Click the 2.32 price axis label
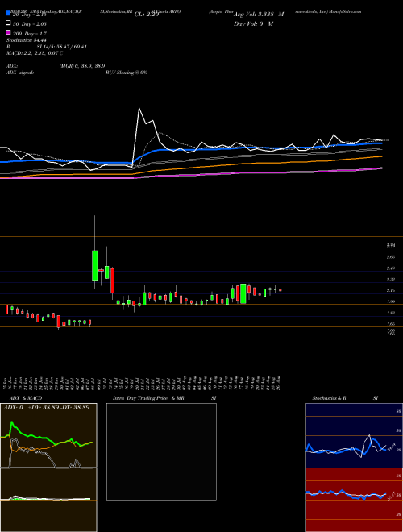Screen dimensions: 403x532 point(391,280)
